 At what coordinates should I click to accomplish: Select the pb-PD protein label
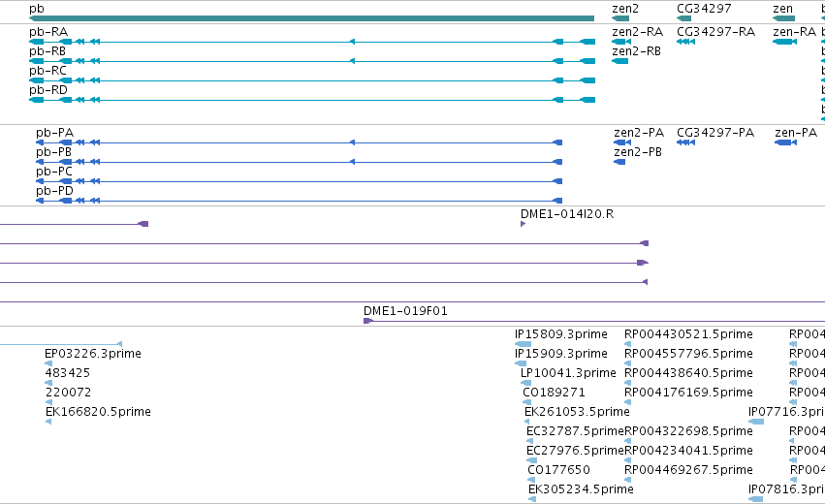[54, 191]
